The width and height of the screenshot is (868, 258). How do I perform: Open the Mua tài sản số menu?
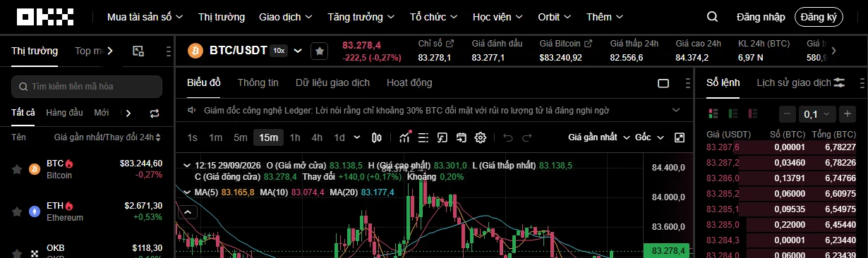point(145,17)
